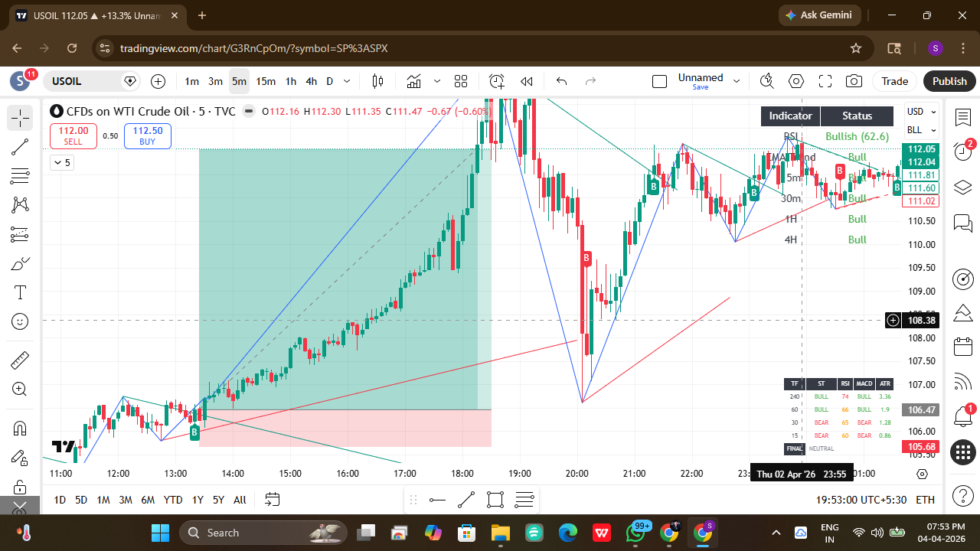The width and height of the screenshot is (980, 551).
Task: Undo the last chart action
Action: pyautogui.click(x=561, y=81)
